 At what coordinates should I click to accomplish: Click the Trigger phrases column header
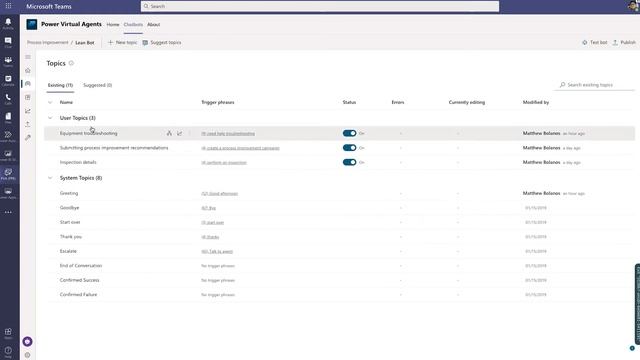[218, 102]
